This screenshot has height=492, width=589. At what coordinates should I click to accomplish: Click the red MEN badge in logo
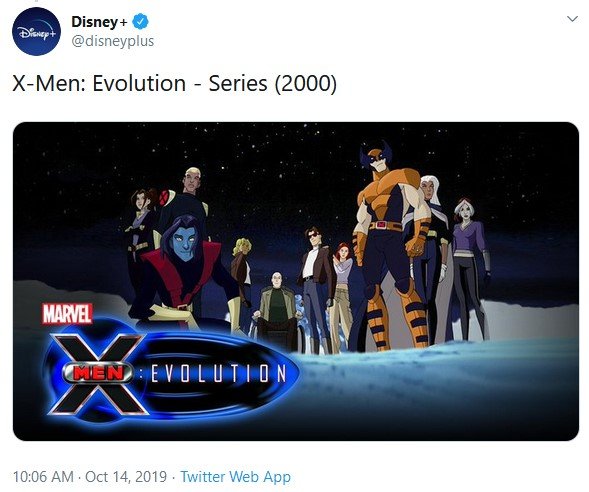click(98, 373)
